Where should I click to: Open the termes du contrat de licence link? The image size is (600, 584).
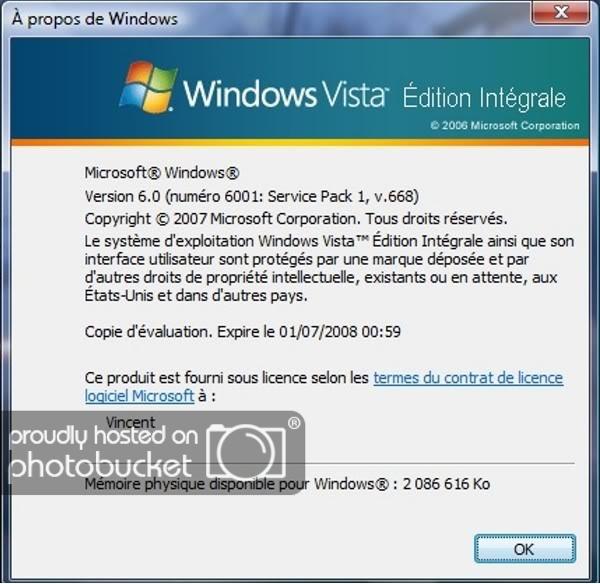468,378
